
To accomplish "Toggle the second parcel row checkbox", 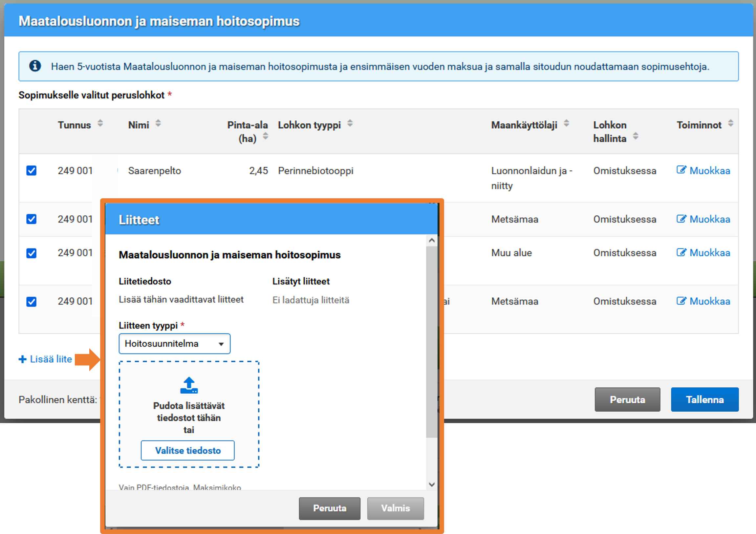I will 31,219.
